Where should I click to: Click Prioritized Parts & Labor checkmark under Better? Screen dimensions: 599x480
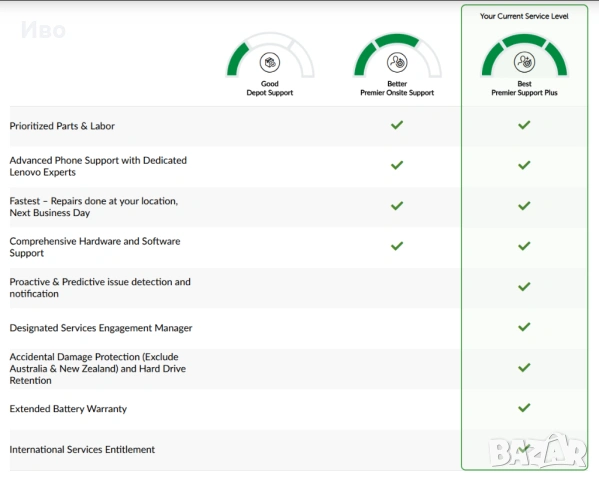[x=397, y=125]
